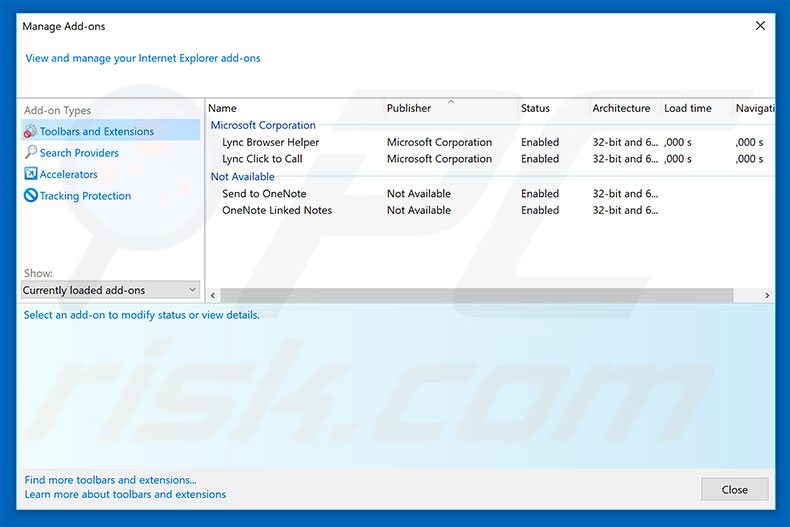This screenshot has height=527, width=790.
Task: Click the horizontal scrollbar right arrow
Action: click(x=767, y=295)
